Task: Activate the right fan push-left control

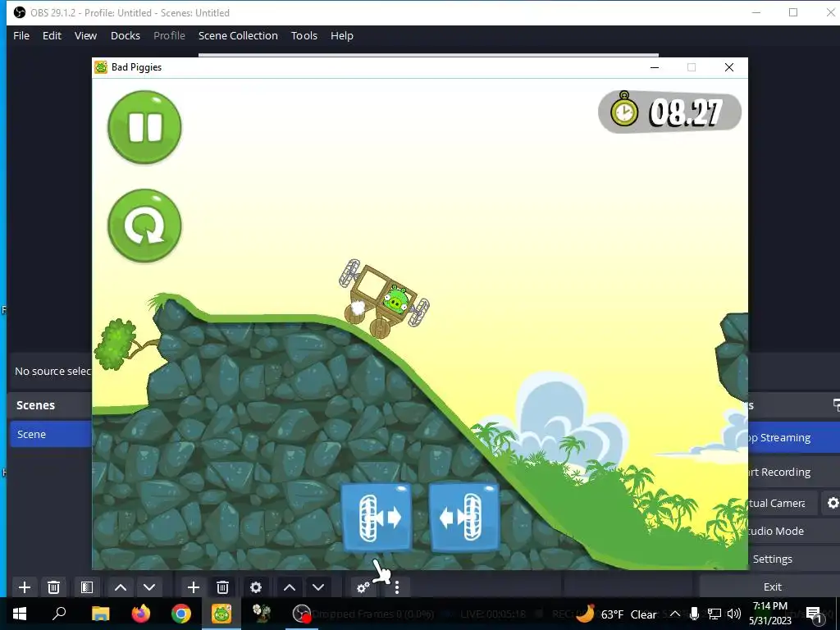Action: (464, 518)
